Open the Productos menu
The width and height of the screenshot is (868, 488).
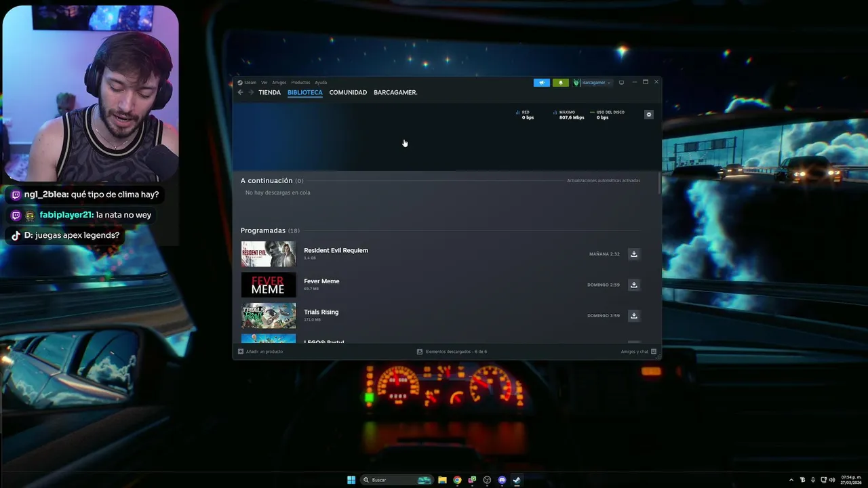pos(300,83)
